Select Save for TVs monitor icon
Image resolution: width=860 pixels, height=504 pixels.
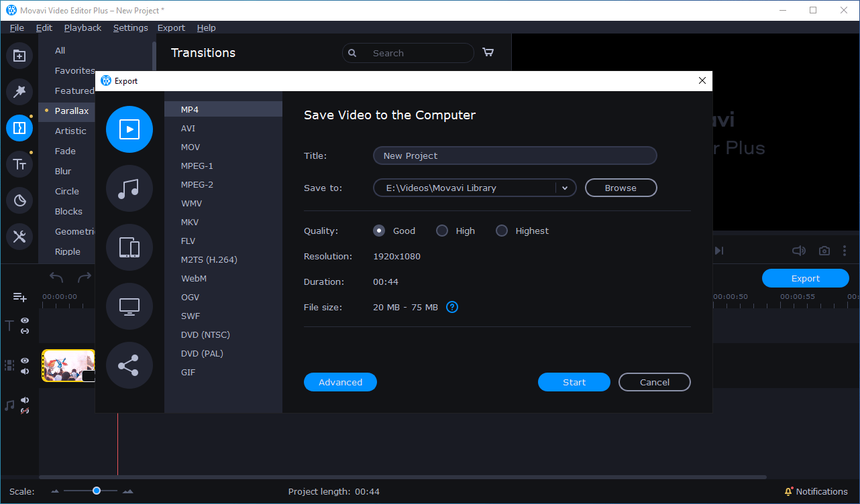coord(129,306)
